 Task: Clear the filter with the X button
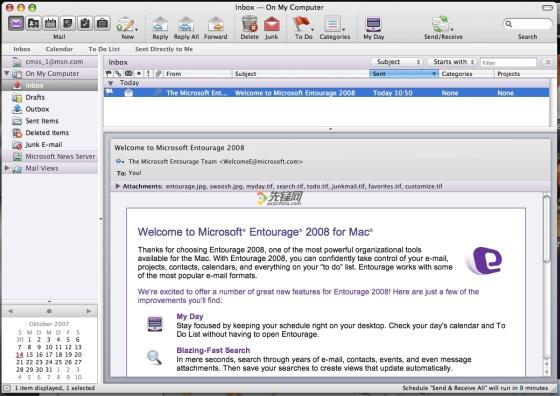pyautogui.click(x=548, y=62)
